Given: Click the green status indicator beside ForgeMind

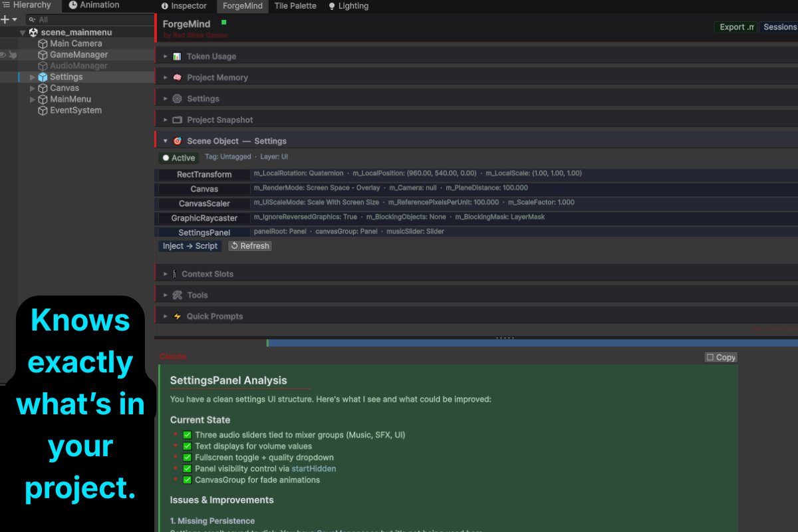Looking at the screenshot, I should [224, 23].
